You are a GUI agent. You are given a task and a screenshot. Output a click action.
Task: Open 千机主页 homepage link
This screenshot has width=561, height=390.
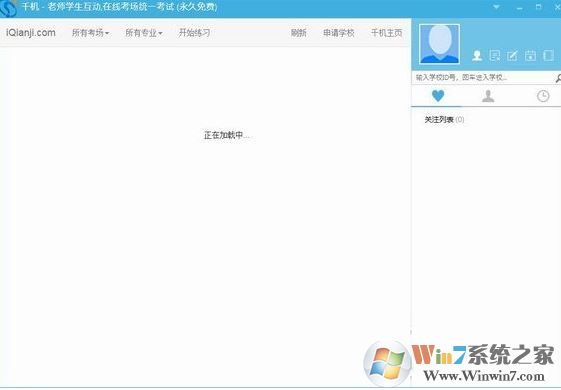[387, 33]
